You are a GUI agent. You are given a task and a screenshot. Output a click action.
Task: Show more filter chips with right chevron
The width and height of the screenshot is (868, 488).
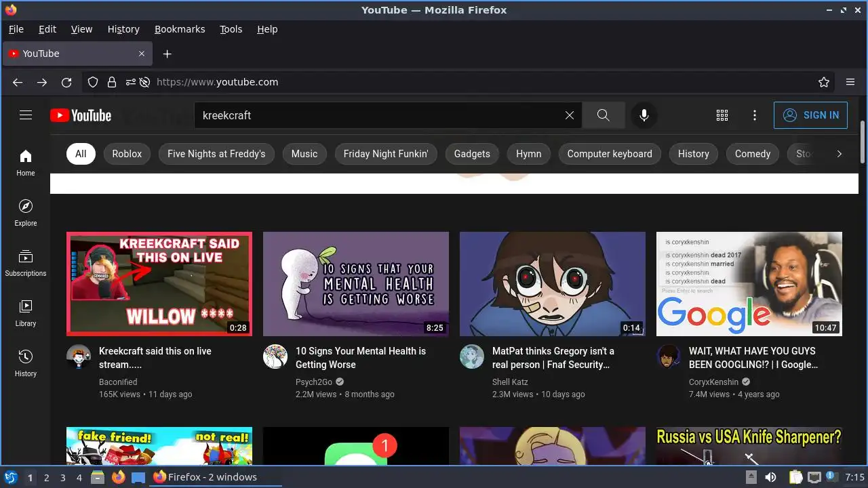pos(840,154)
